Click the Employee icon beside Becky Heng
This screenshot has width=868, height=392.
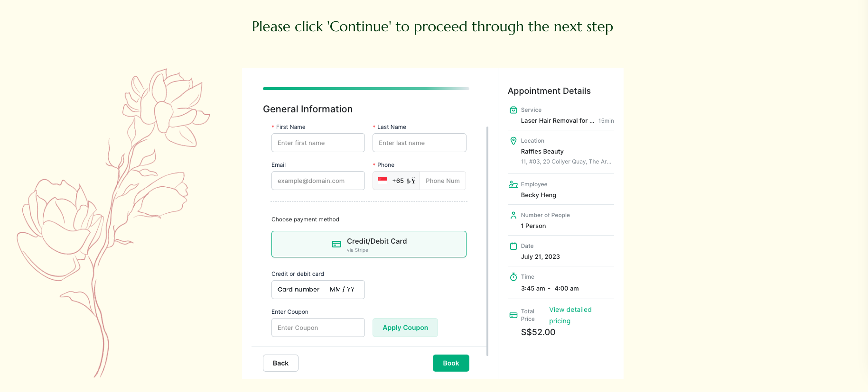coord(513,184)
